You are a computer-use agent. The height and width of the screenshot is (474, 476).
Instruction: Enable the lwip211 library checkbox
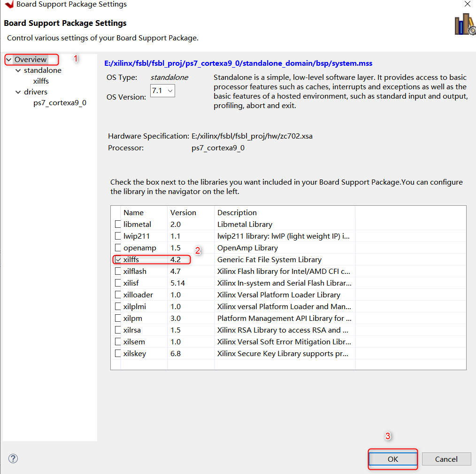point(117,236)
